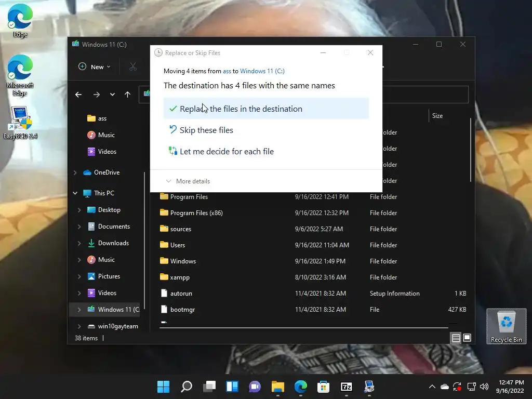Select Music in quick access list
Screen dimensions: 532x399
pyautogui.click(x=101, y=135)
